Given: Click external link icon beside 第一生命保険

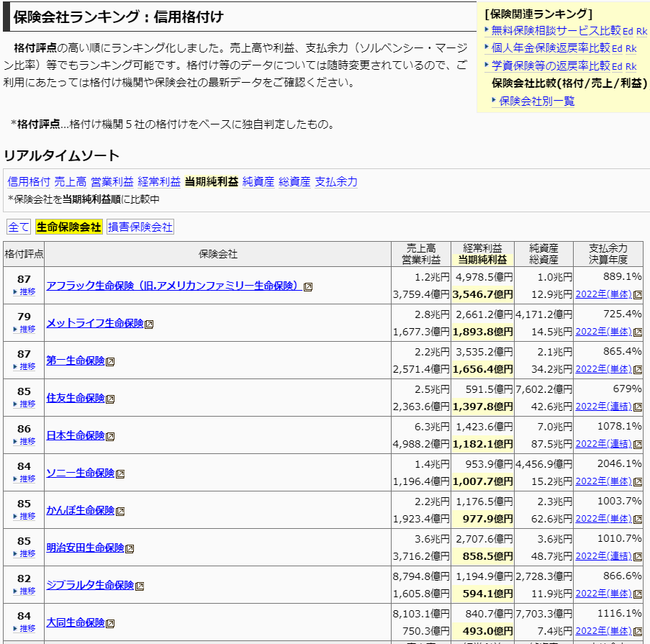Looking at the screenshot, I should pyautogui.click(x=110, y=362).
